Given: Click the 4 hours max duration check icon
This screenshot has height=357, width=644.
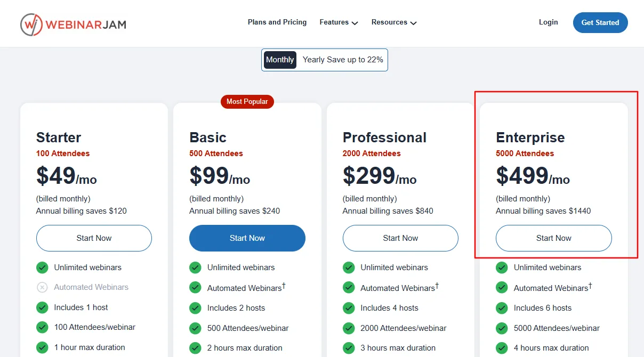Looking at the screenshot, I should tap(502, 348).
